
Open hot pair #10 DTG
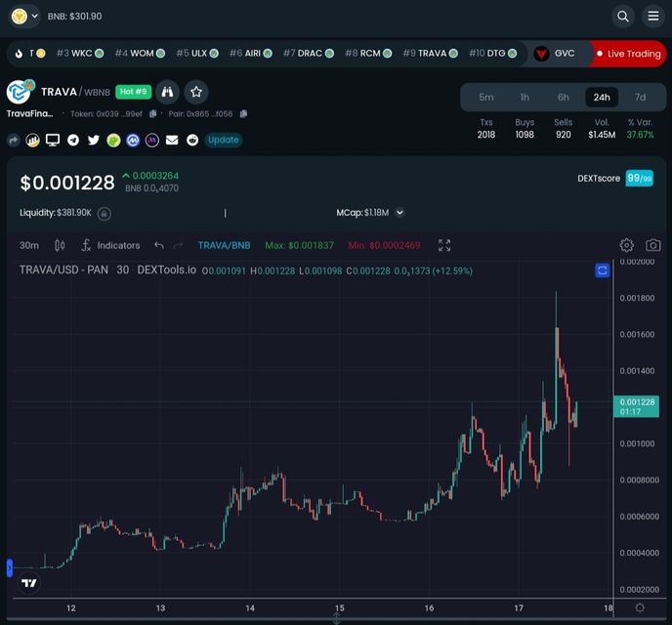[x=493, y=53]
